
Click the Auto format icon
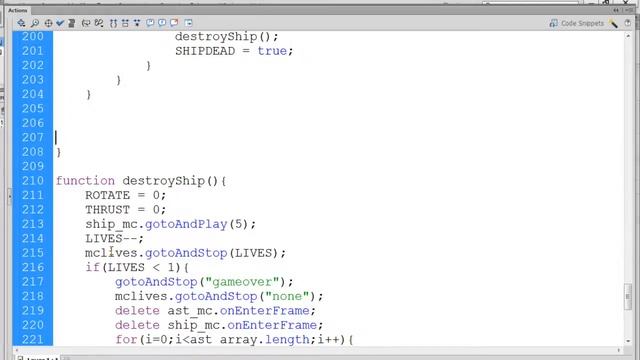pyautogui.click(x=72, y=23)
